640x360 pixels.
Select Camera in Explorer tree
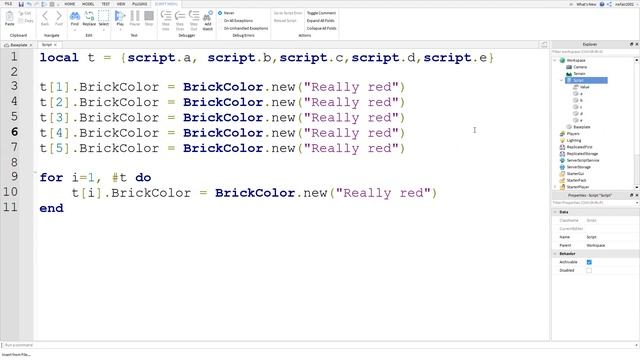580,67
